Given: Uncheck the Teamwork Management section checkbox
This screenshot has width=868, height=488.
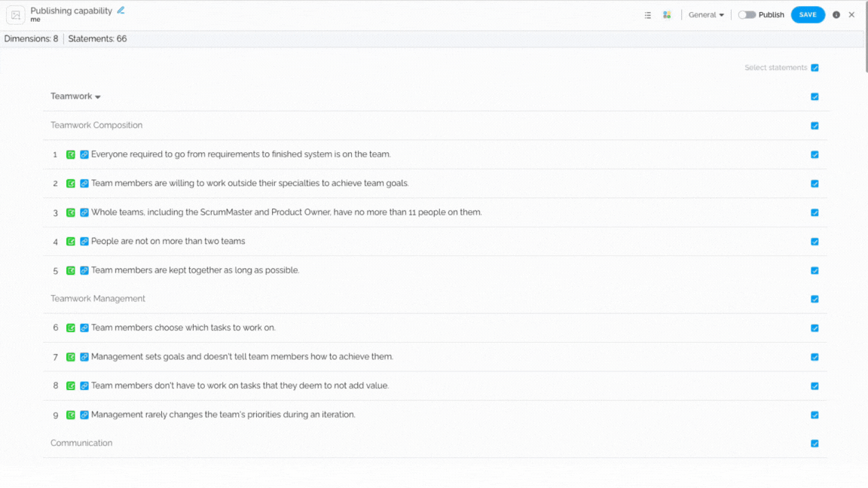Looking at the screenshot, I should click(x=815, y=299).
